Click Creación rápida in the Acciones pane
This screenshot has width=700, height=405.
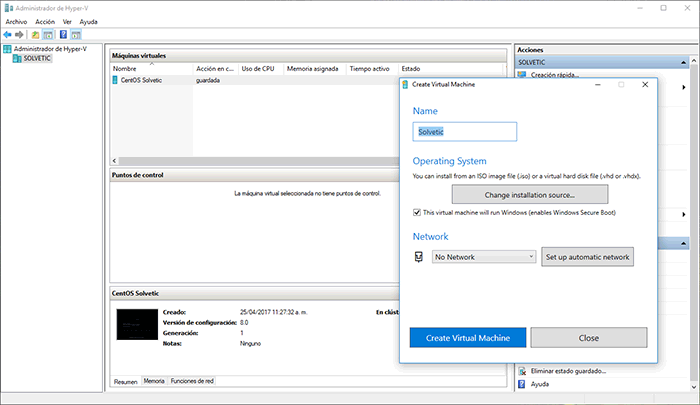(x=555, y=75)
